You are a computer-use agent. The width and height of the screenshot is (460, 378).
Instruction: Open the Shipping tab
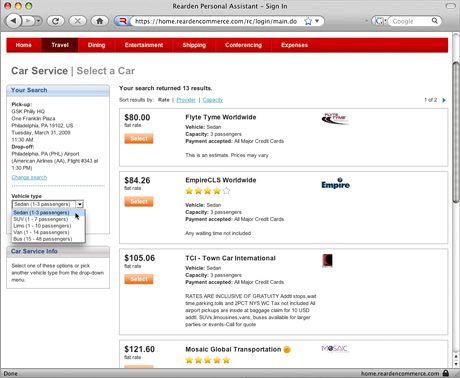click(x=194, y=45)
